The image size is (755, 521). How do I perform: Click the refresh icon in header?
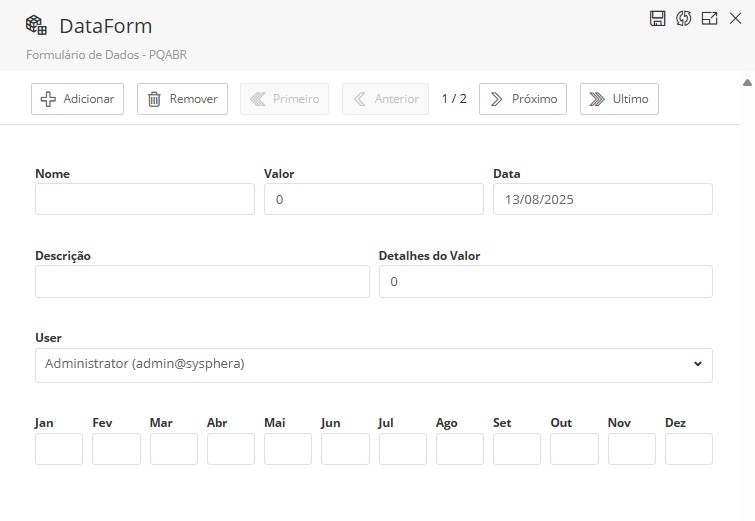[684, 18]
